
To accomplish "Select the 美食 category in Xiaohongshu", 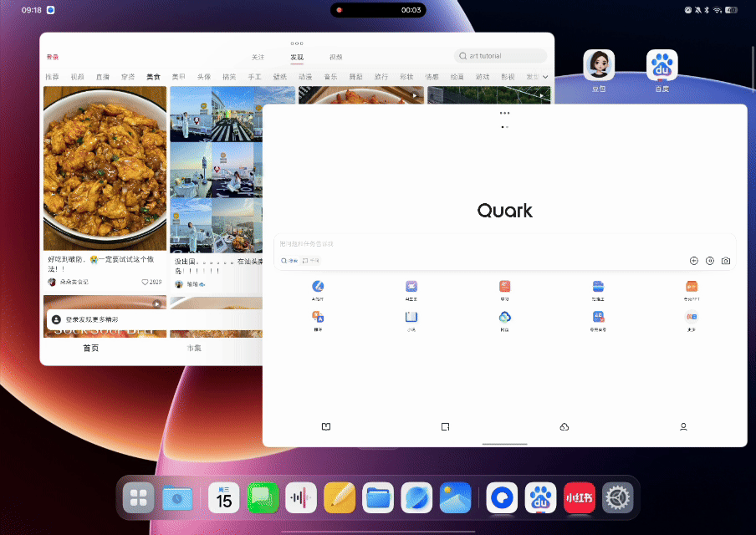I will [153, 76].
